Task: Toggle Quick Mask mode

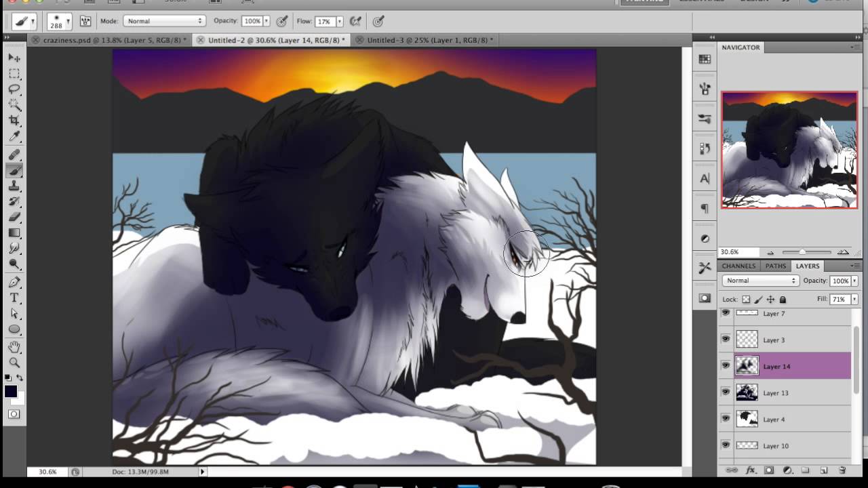Action: pos(14,413)
